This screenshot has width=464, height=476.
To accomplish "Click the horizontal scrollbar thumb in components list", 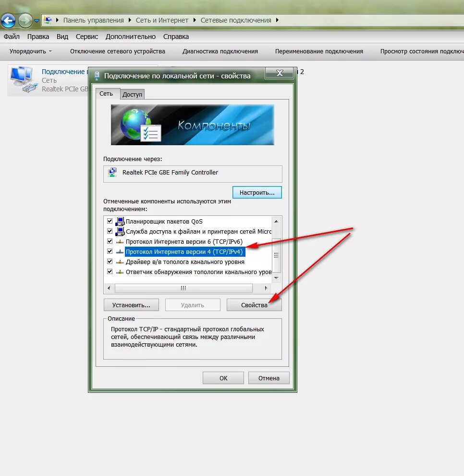I will (183, 288).
